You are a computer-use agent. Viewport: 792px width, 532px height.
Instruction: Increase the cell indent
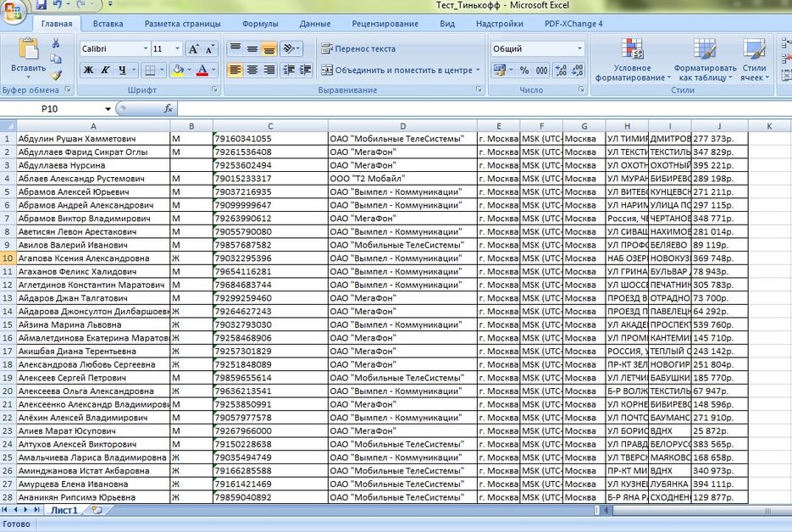305,69
